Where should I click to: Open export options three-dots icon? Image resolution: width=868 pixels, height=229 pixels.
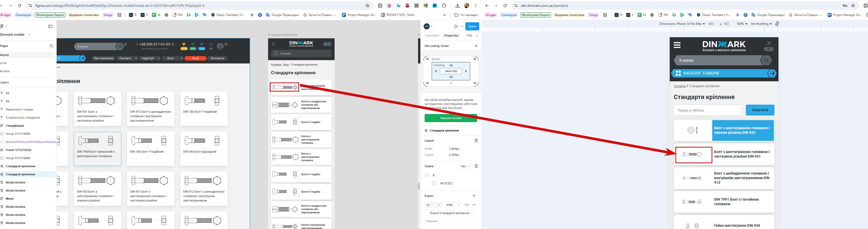467,205
